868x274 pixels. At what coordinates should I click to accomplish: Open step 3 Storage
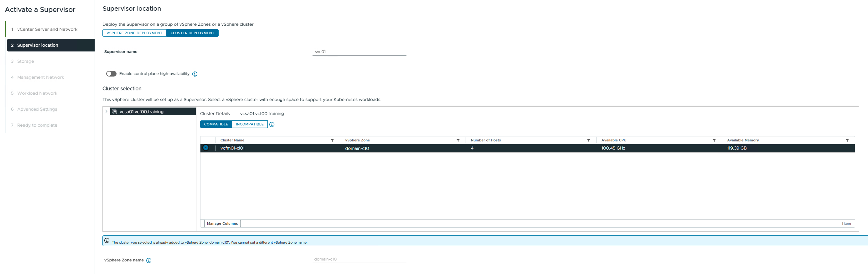point(26,61)
